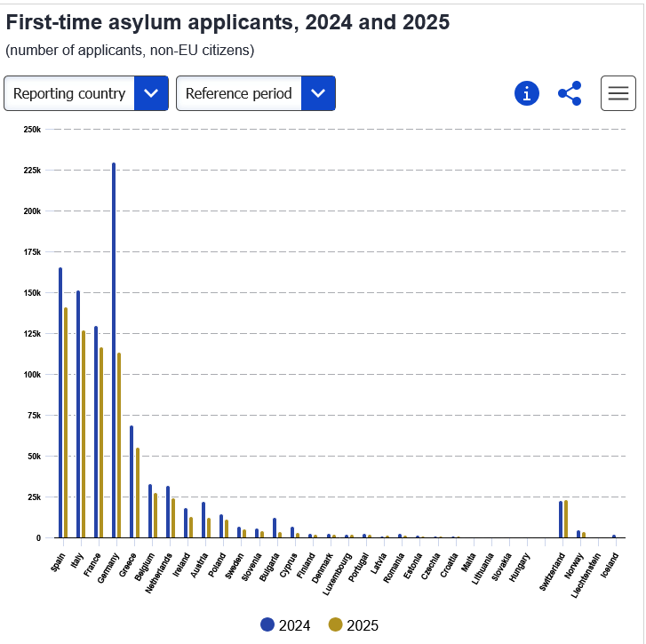Screen dimensions: 646x644
Task: Toggle the 2025 series in legend
Action: tap(354, 625)
